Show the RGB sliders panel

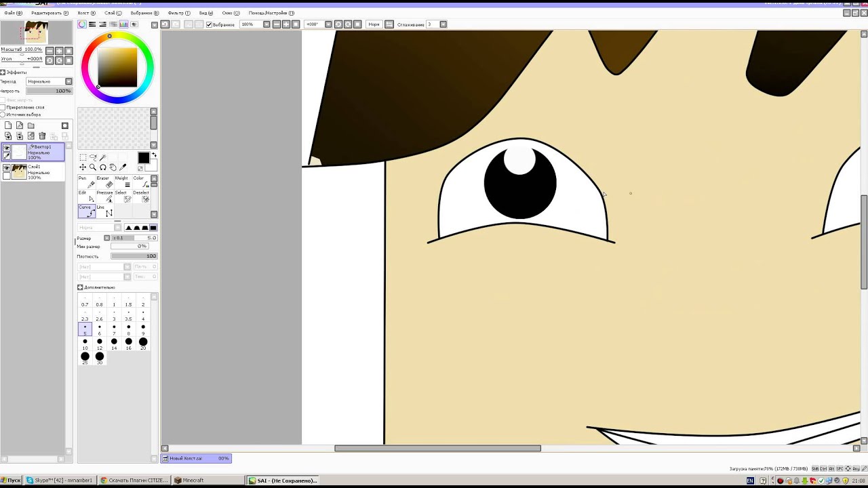[92, 24]
